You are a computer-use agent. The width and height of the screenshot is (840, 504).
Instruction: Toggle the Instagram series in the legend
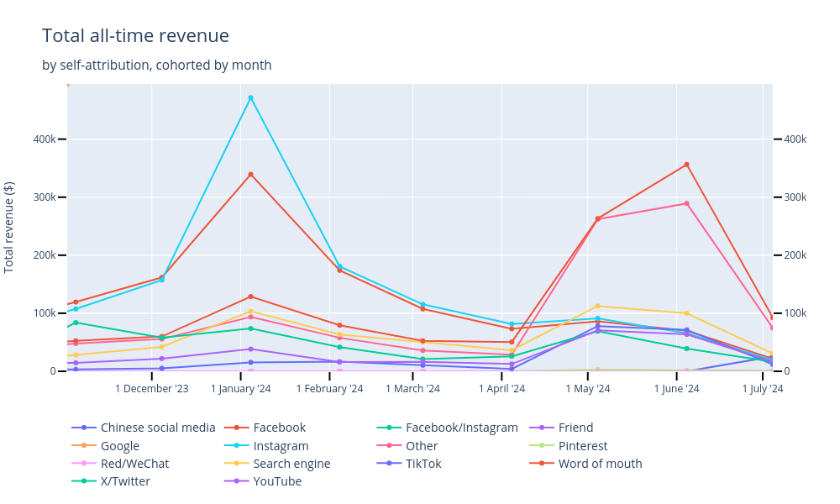click(281, 446)
